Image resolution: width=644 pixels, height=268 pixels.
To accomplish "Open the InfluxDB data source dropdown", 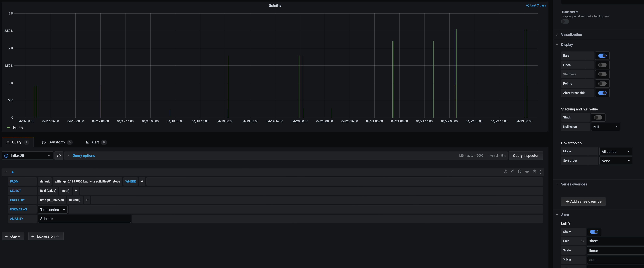I will pyautogui.click(x=28, y=156).
